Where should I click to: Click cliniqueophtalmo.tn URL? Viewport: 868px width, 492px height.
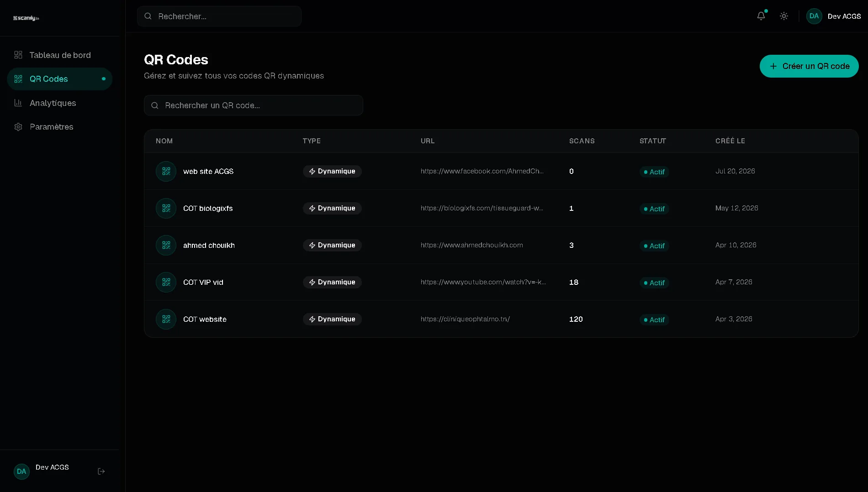coord(465,319)
